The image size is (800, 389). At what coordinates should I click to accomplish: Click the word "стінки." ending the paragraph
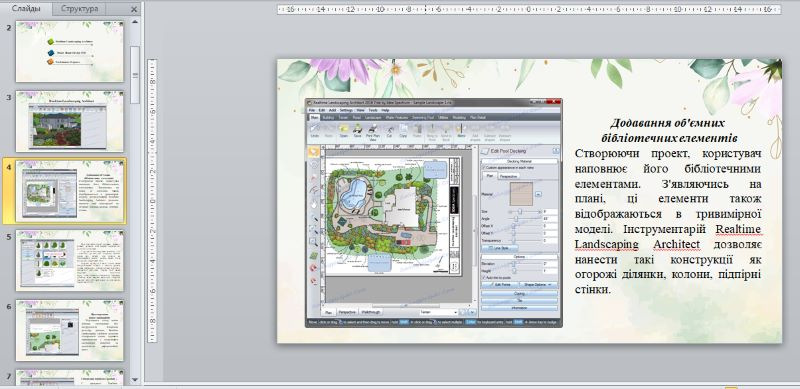pos(592,289)
